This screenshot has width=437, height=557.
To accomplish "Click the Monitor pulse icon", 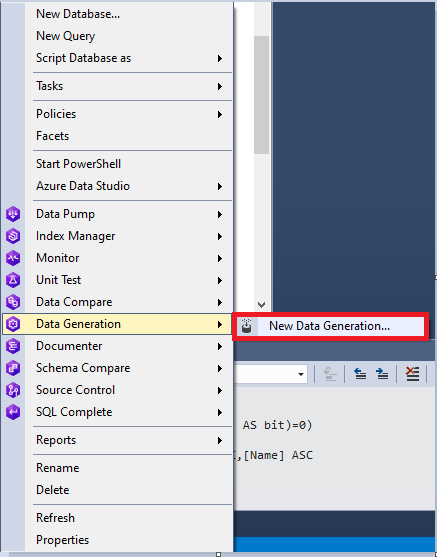I will [13, 258].
